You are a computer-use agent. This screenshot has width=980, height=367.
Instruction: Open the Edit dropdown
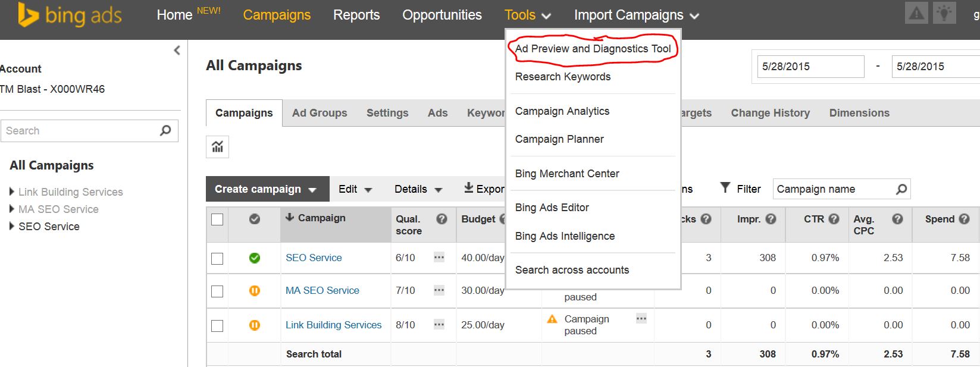point(355,189)
